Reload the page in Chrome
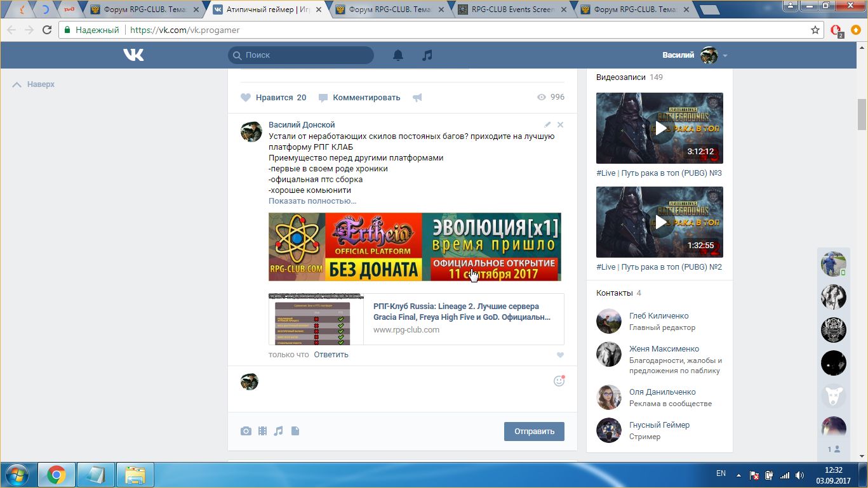 click(46, 30)
